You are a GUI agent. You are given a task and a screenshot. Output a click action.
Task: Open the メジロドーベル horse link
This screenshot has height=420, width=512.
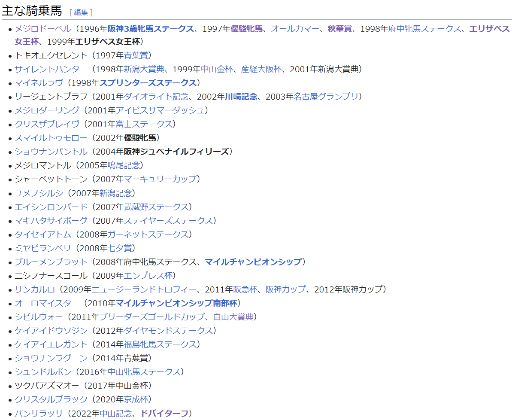coord(43,29)
